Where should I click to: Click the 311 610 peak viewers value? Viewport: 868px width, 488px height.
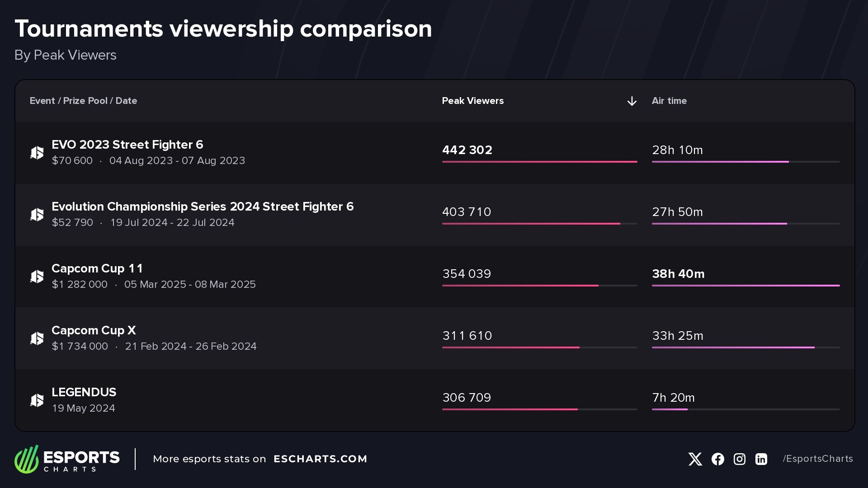(467, 336)
